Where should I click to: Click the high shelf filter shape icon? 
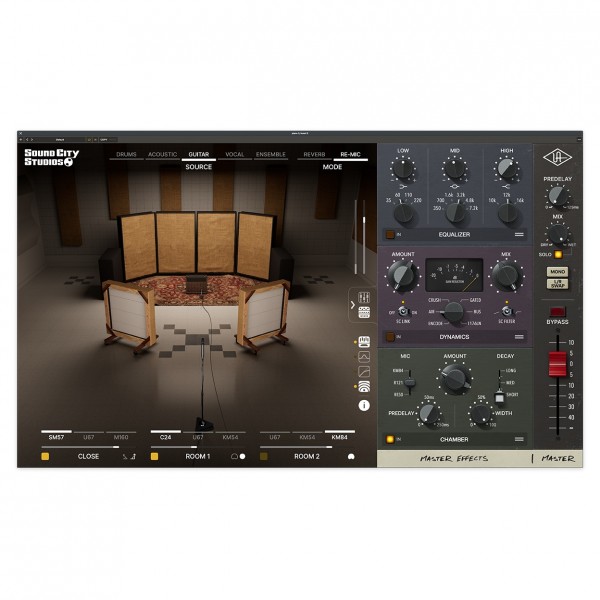coord(506,187)
